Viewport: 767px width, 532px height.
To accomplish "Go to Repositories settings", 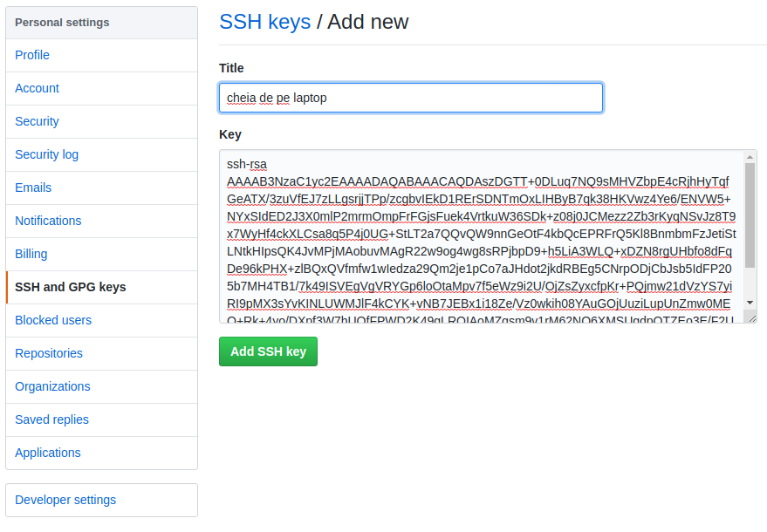I will [x=49, y=353].
